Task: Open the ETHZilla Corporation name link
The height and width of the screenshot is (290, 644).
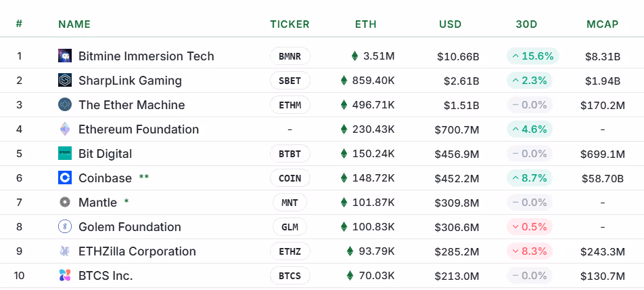Action: tap(137, 251)
